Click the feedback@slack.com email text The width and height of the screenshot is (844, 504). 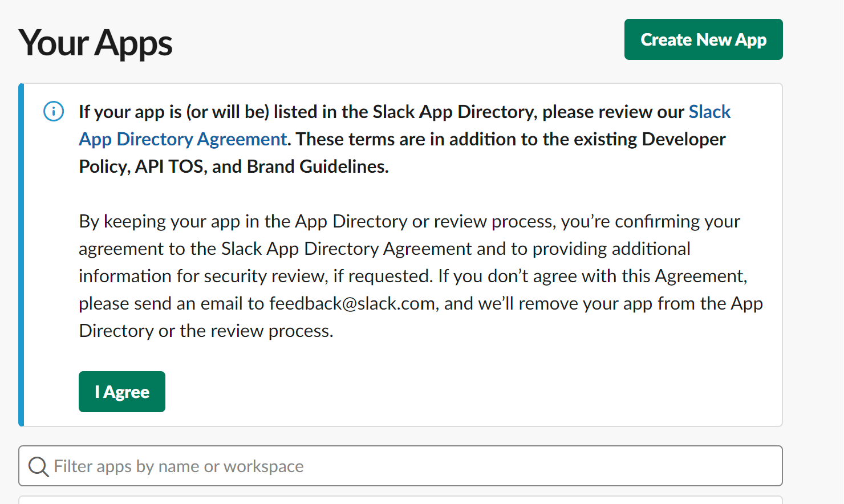(x=352, y=303)
